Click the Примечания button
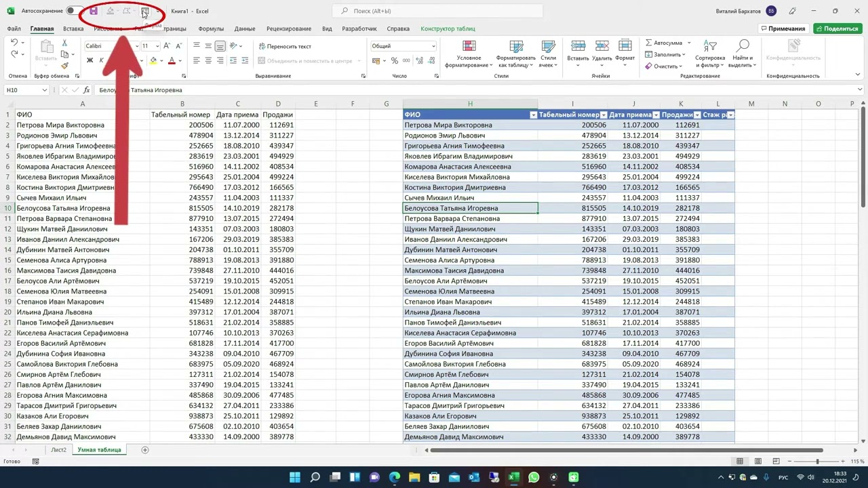 [783, 28]
